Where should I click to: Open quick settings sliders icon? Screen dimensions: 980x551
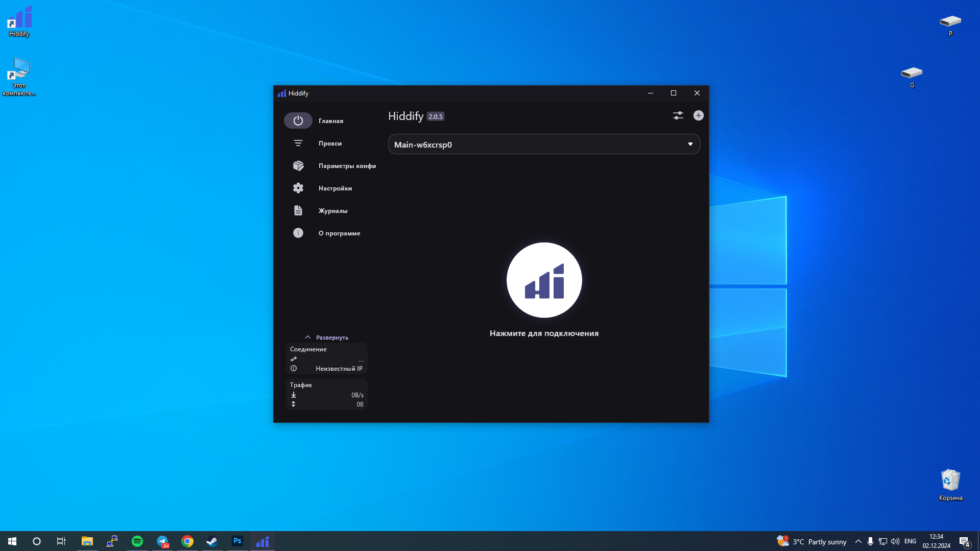click(x=678, y=116)
